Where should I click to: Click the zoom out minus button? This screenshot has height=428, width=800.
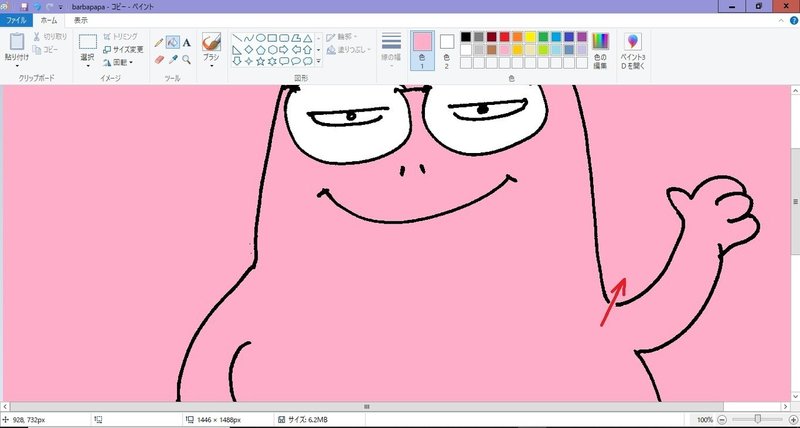[722, 420]
